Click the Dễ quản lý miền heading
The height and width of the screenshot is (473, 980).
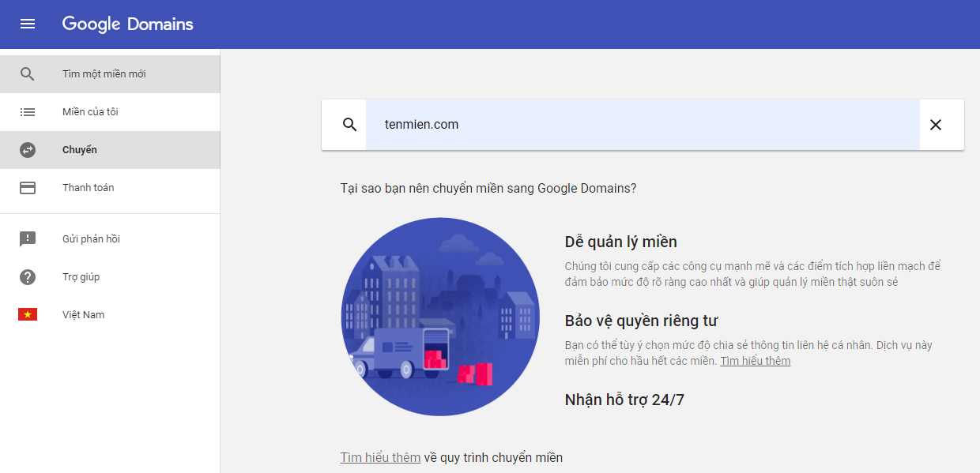pos(620,242)
